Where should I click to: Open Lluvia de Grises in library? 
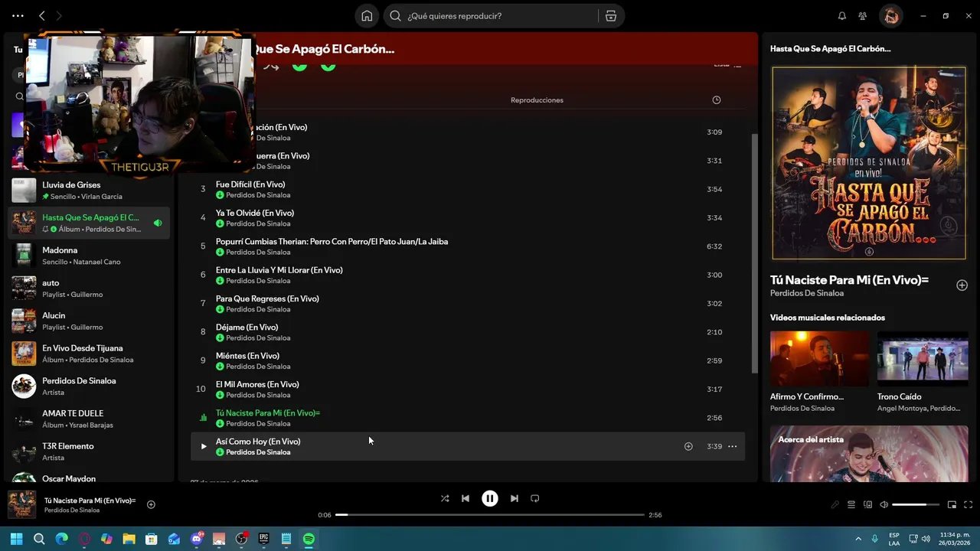click(x=89, y=191)
